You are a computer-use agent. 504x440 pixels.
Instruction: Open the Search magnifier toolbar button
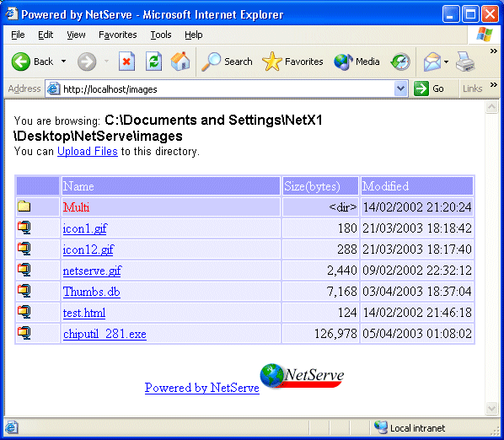click(227, 62)
